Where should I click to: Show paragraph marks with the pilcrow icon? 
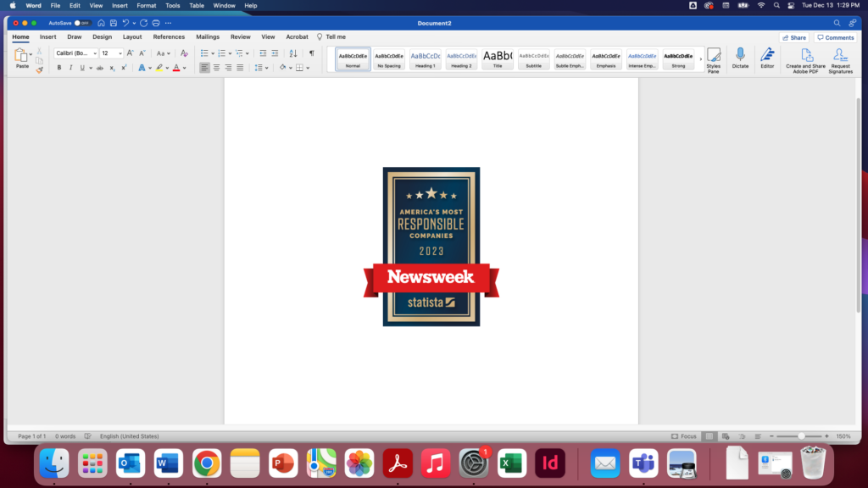(311, 53)
